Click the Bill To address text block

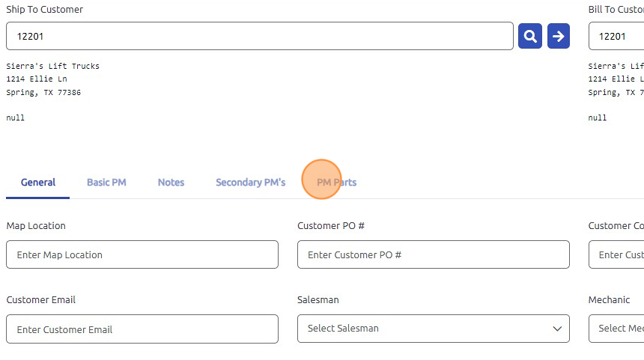[616, 79]
